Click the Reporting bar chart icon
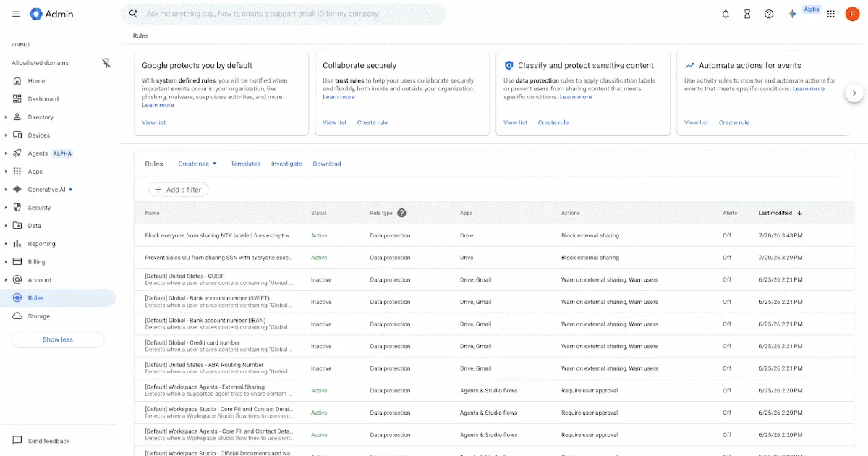This screenshot has height=456, width=868. [17, 244]
